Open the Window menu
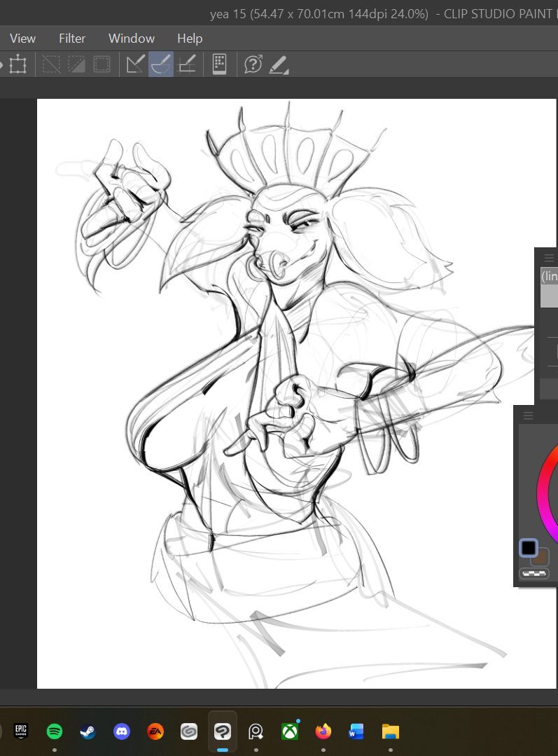The height and width of the screenshot is (756, 558). click(132, 39)
